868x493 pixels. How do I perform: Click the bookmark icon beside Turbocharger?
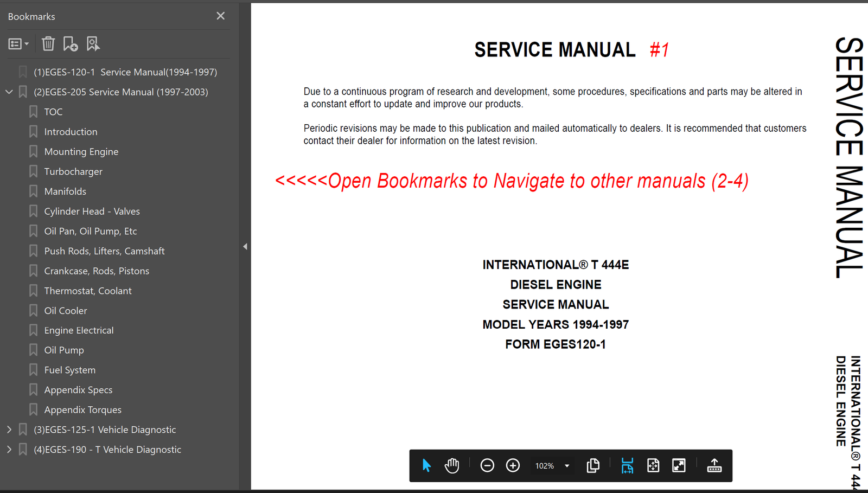[x=33, y=171]
